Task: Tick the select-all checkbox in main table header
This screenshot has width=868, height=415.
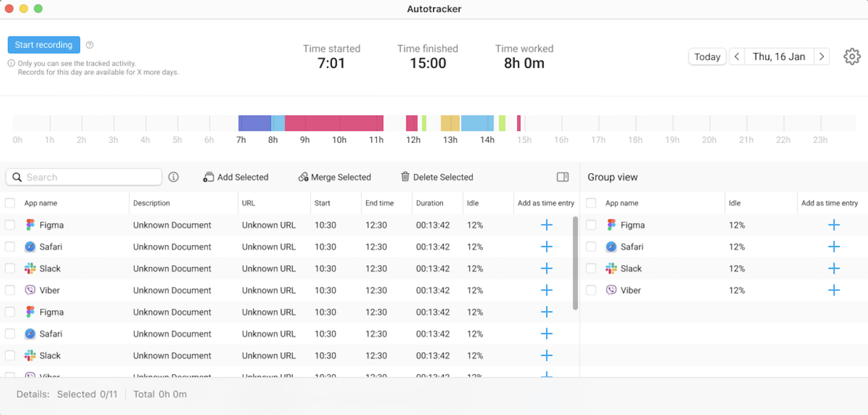Action: 10,203
